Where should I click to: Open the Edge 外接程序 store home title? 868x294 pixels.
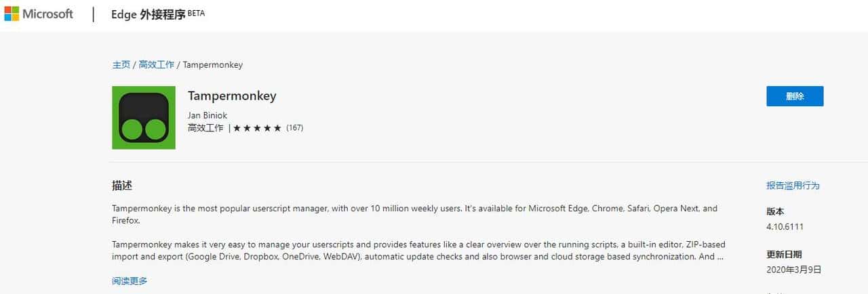pos(148,15)
